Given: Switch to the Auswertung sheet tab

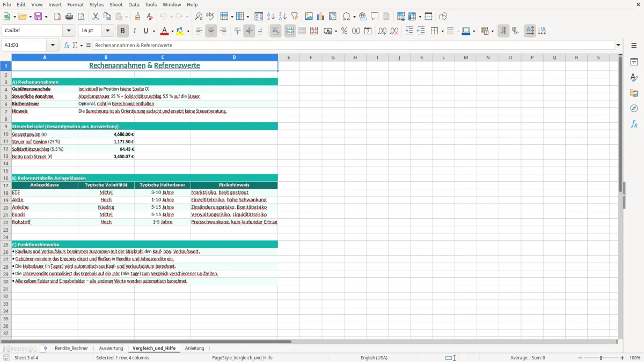Looking at the screenshot, I should 111,348.
